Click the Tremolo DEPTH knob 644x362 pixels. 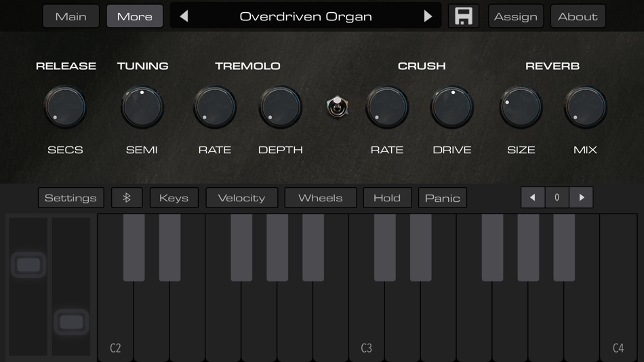click(281, 107)
